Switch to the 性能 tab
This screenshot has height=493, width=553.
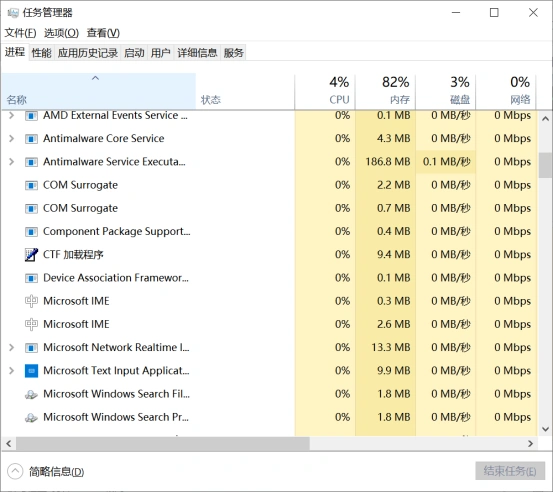(x=42, y=53)
